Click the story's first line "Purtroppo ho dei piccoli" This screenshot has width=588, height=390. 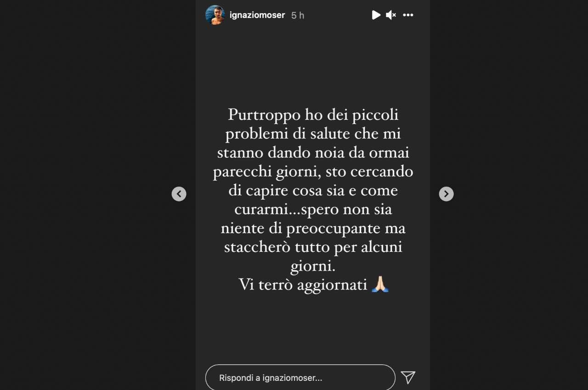click(313, 114)
